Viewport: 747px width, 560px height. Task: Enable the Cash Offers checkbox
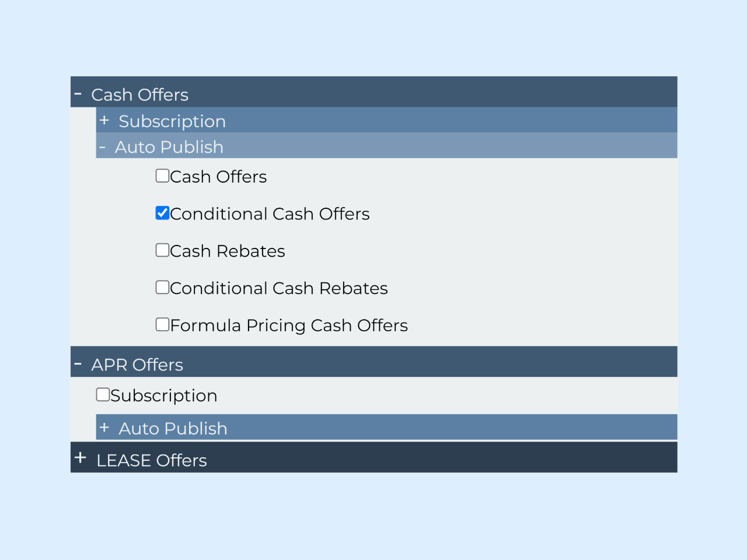click(162, 175)
